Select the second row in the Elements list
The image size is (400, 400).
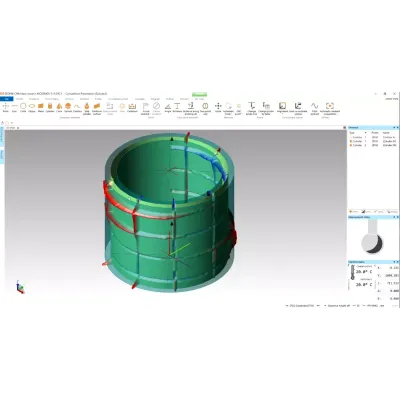[373, 141]
